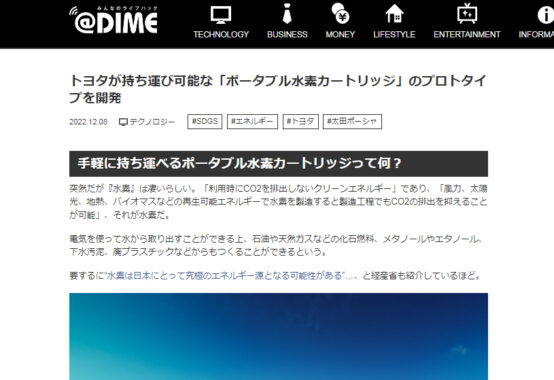
Task: Click the LIFESTYLE house icon
Action: click(x=394, y=14)
